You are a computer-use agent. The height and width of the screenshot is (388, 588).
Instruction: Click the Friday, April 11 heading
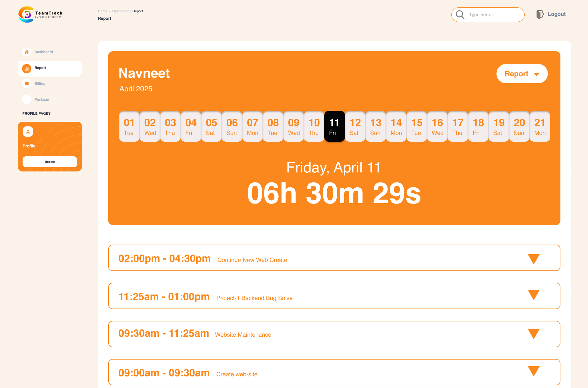coord(333,168)
